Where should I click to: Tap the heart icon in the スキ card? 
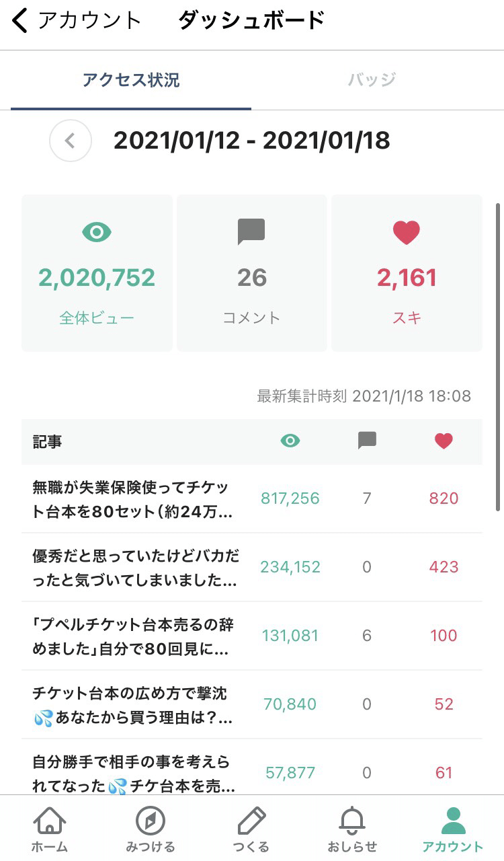click(x=406, y=233)
